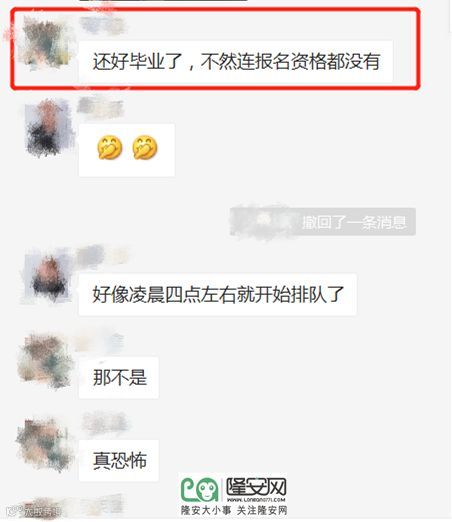Image resolution: width=452 pixels, height=522 pixels.
Task: Click the 隆安网 logo text
Action: click(x=256, y=487)
